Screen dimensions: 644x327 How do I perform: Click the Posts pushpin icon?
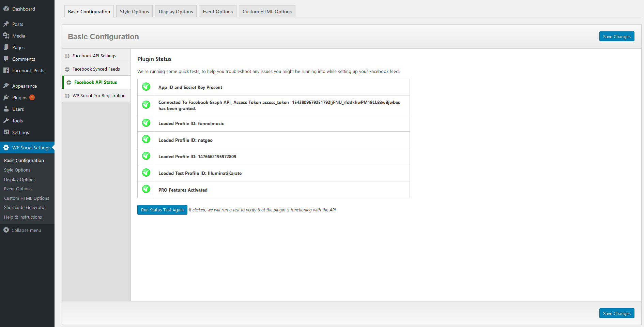[6, 24]
